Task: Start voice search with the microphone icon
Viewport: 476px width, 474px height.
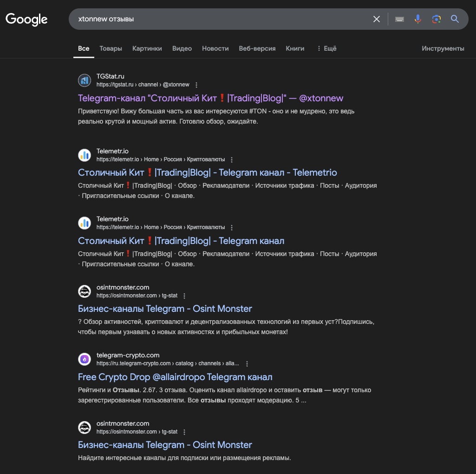Action: [x=417, y=19]
